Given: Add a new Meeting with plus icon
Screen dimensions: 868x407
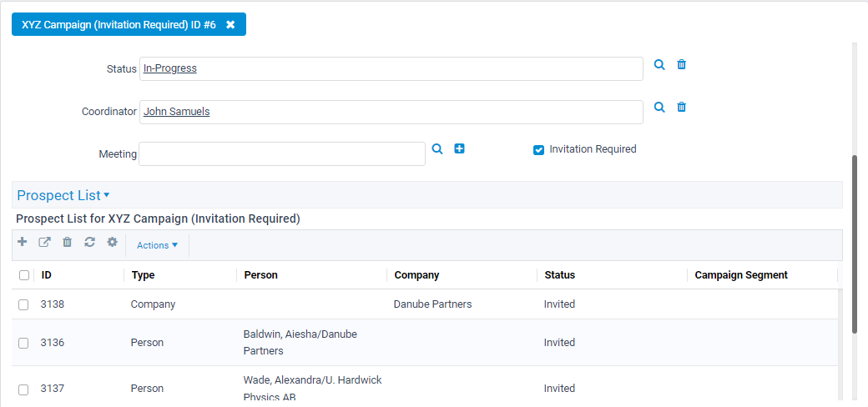Looking at the screenshot, I should pos(459,148).
